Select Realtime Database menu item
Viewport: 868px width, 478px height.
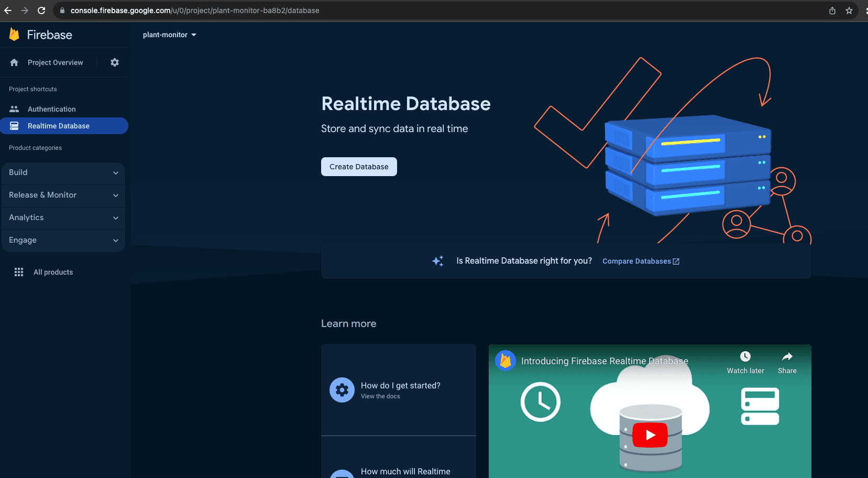[64, 126]
